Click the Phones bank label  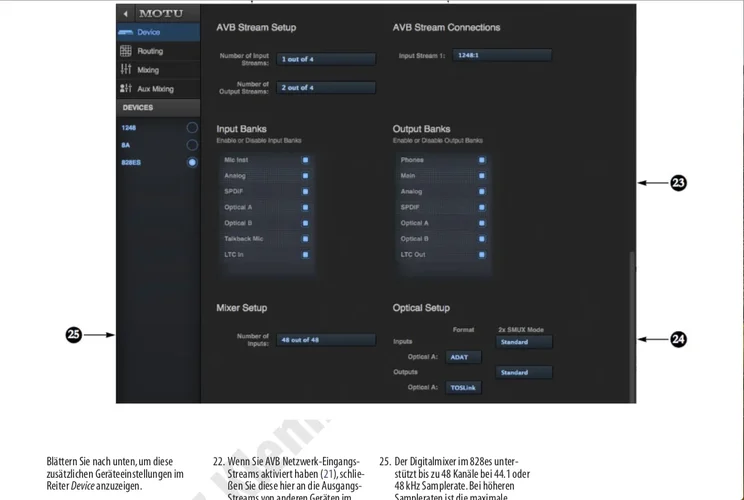[412, 160]
